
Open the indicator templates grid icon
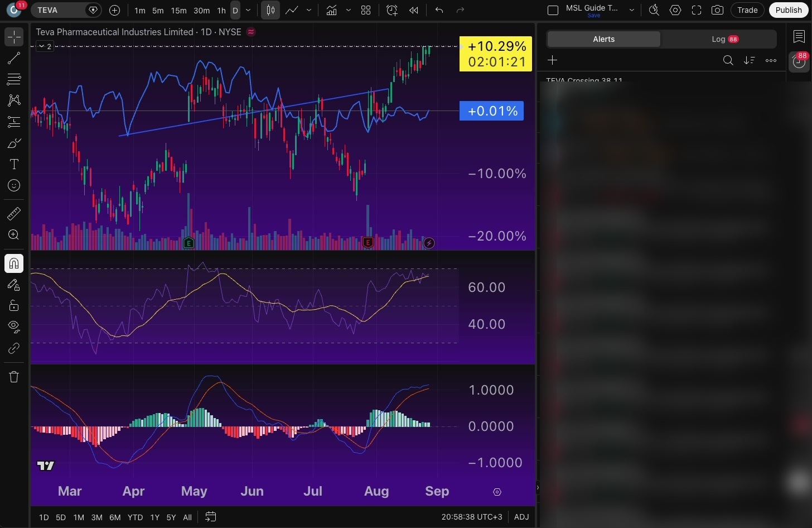click(366, 10)
